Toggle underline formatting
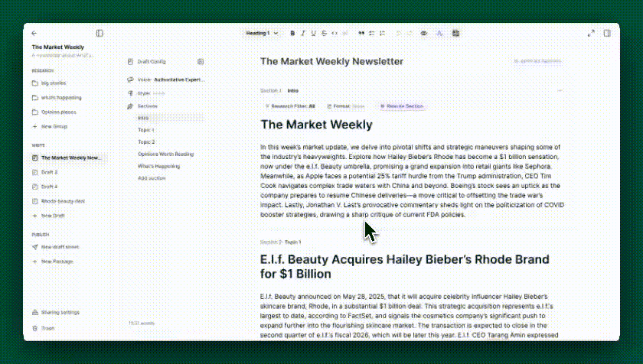The image size is (643, 364). tap(313, 33)
